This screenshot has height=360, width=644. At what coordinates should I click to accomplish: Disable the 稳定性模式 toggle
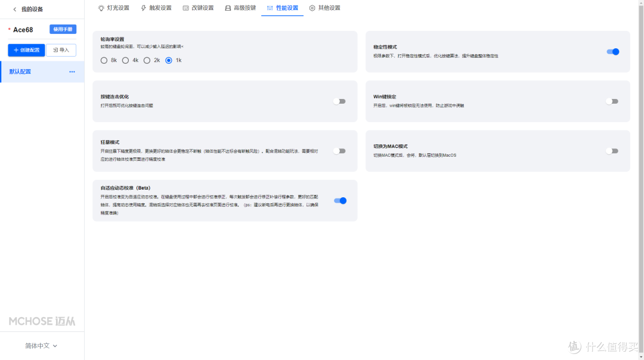612,52
